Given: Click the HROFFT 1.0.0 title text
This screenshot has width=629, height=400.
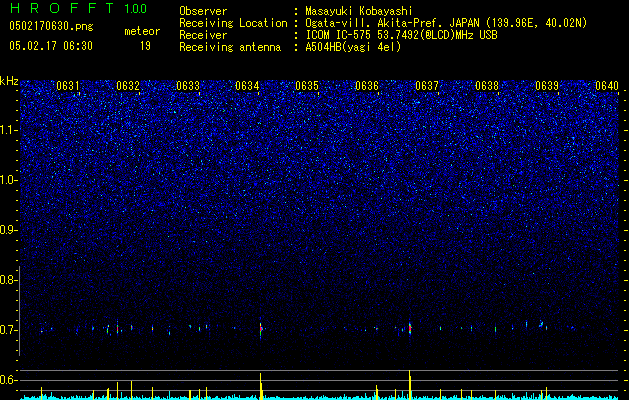Looking at the screenshot, I should (78, 8).
